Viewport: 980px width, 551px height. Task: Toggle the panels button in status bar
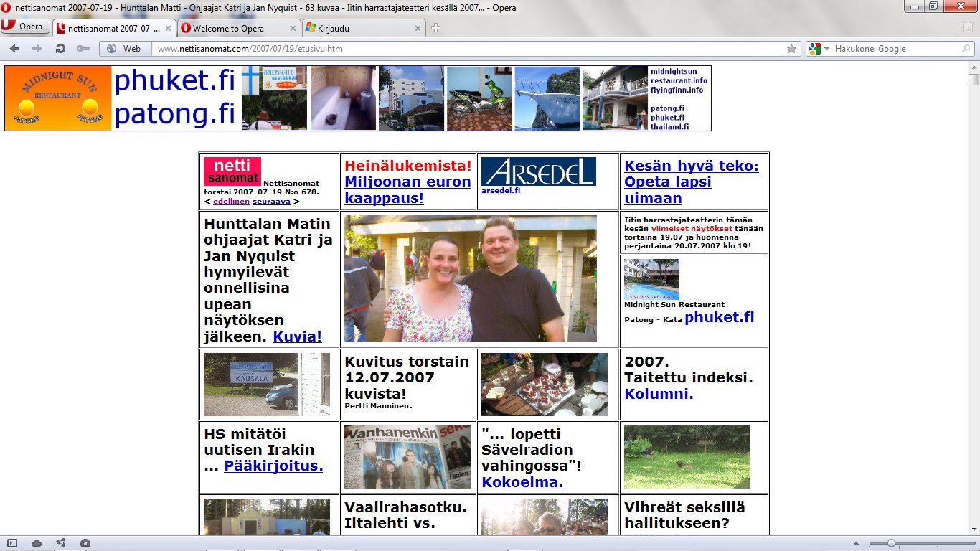pos(12,543)
